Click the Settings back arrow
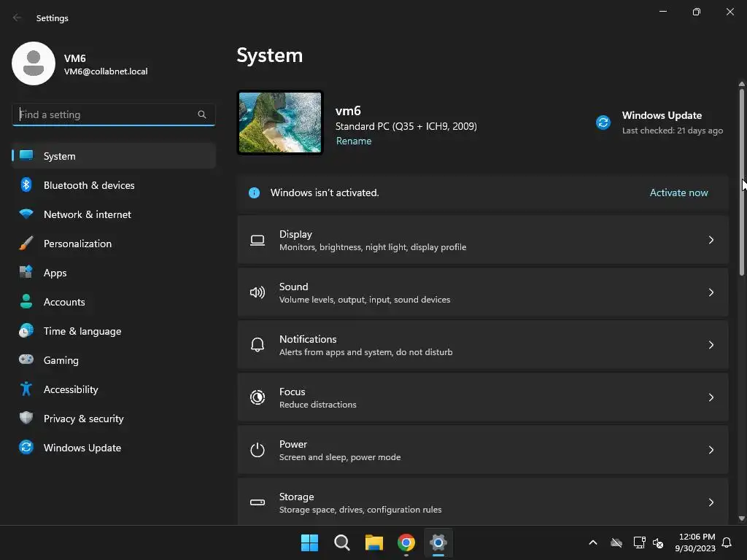 (x=18, y=17)
